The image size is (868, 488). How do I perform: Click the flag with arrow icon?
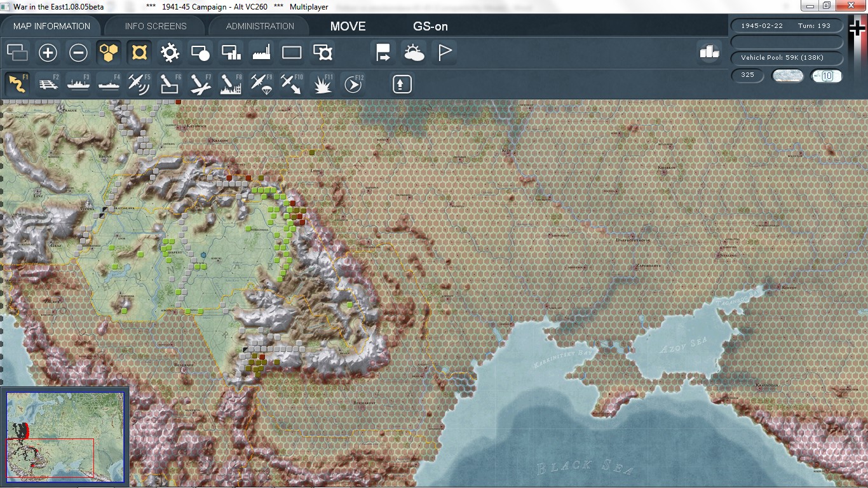[383, 52]
